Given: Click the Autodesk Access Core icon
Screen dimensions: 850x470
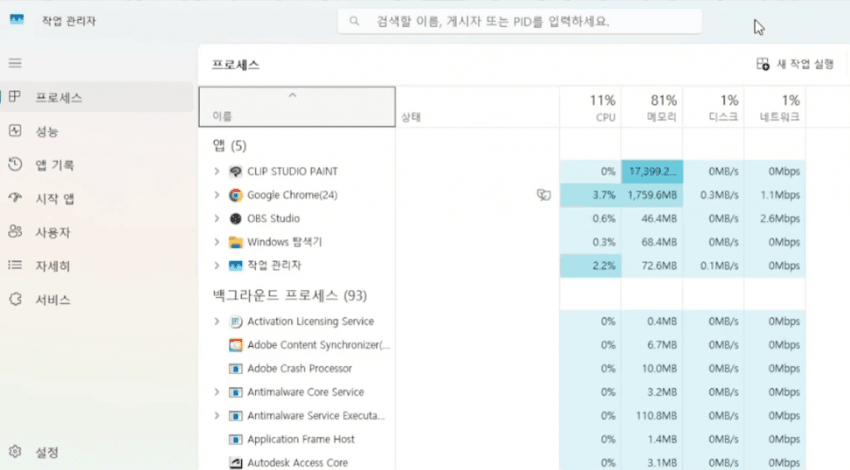Looking at the screenshot, I should coord(235,462).
